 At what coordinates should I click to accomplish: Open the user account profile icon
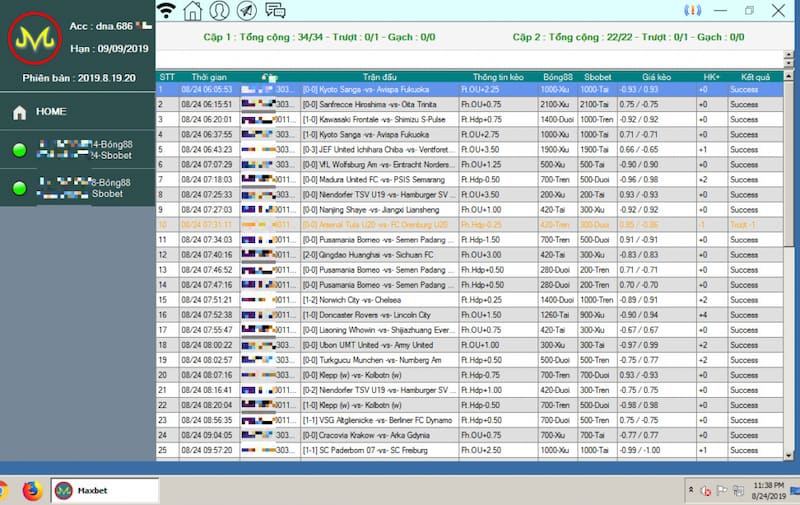(220, 11)
